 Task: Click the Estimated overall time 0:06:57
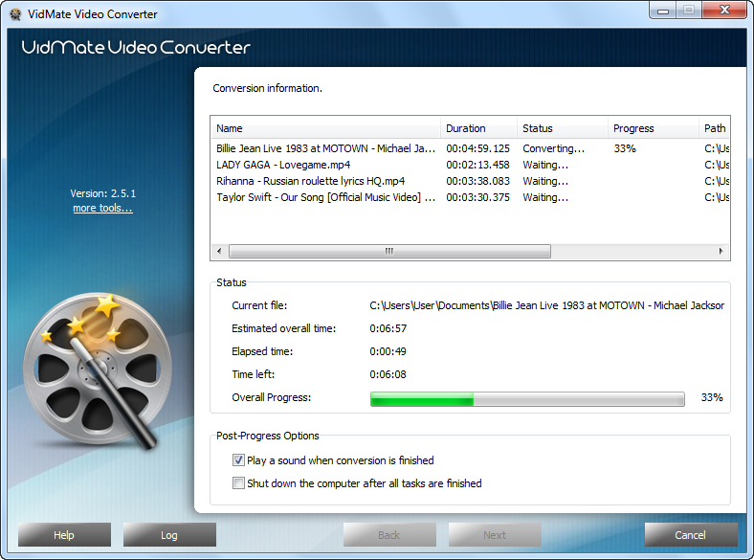388,328
